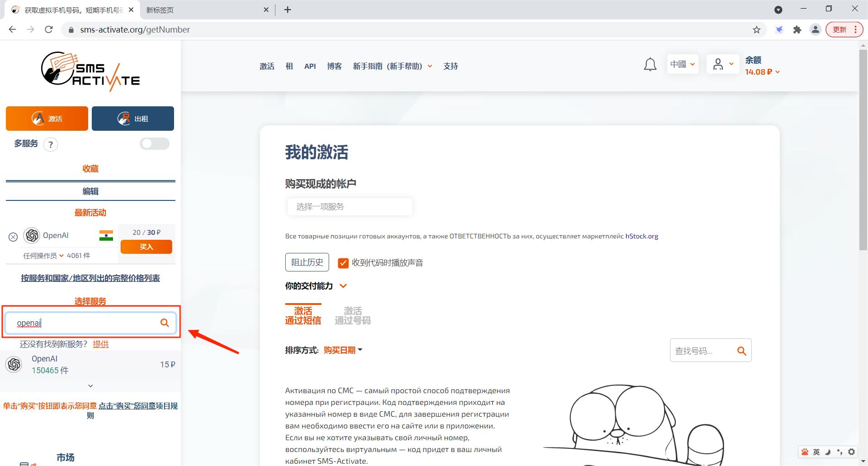The height and width of the screenshot is (466, 868).
Task: Remove OpenAI from recent activity with X icon
Action: (13, 237)
